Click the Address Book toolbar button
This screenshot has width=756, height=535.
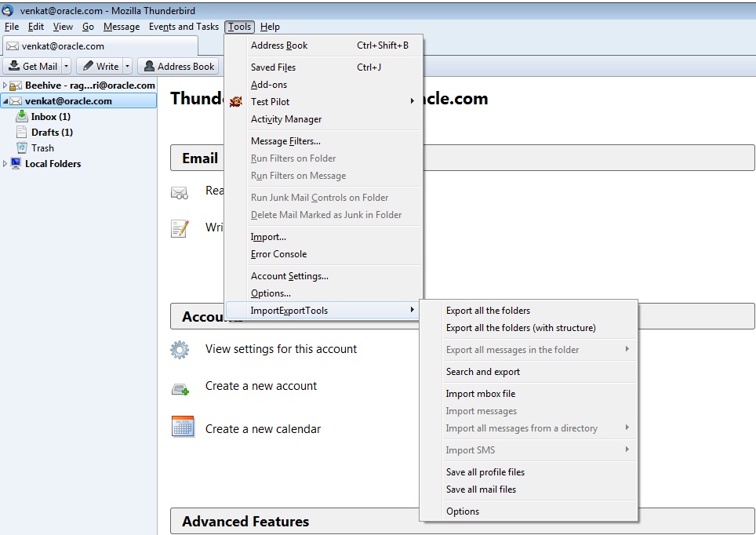[178, 66]
